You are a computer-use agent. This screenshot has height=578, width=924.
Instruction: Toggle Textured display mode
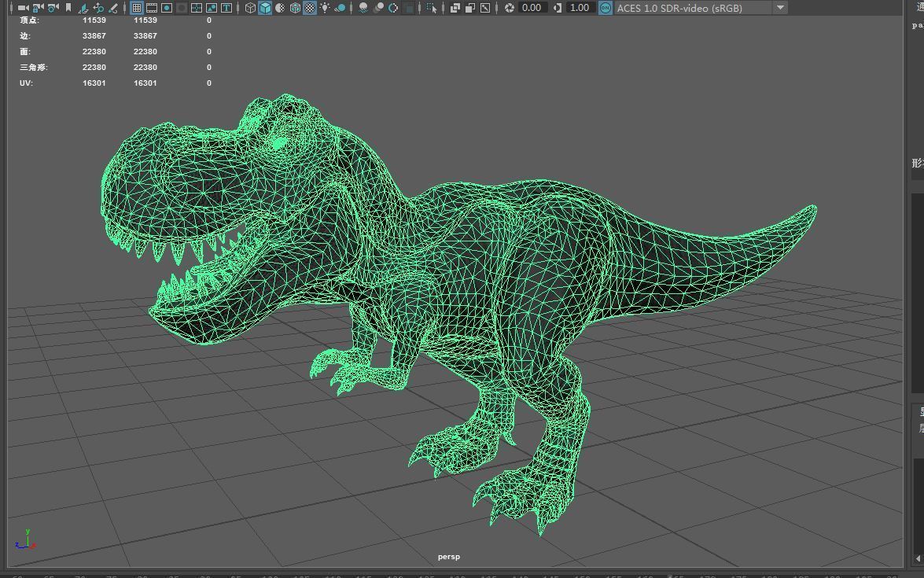pyautogui.click(x=309, y=8)
